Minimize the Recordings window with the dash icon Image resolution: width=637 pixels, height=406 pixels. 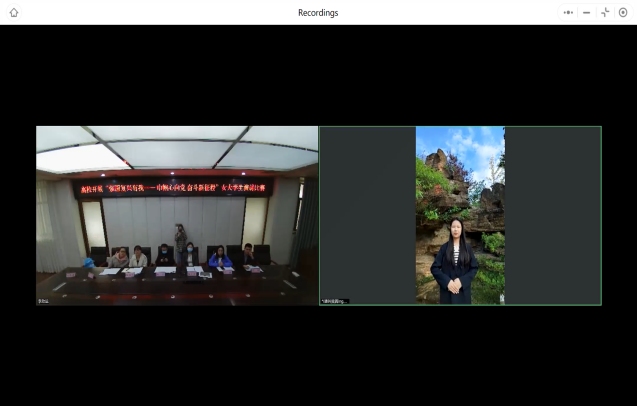point(586,12)
